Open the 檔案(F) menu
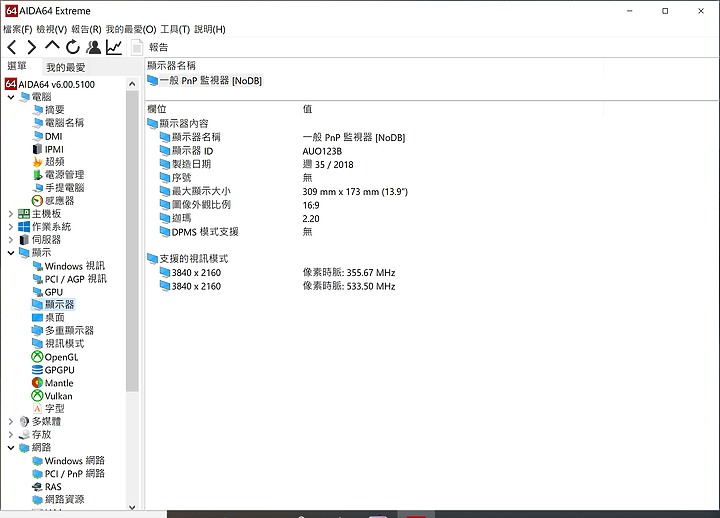 coord(17,29)
